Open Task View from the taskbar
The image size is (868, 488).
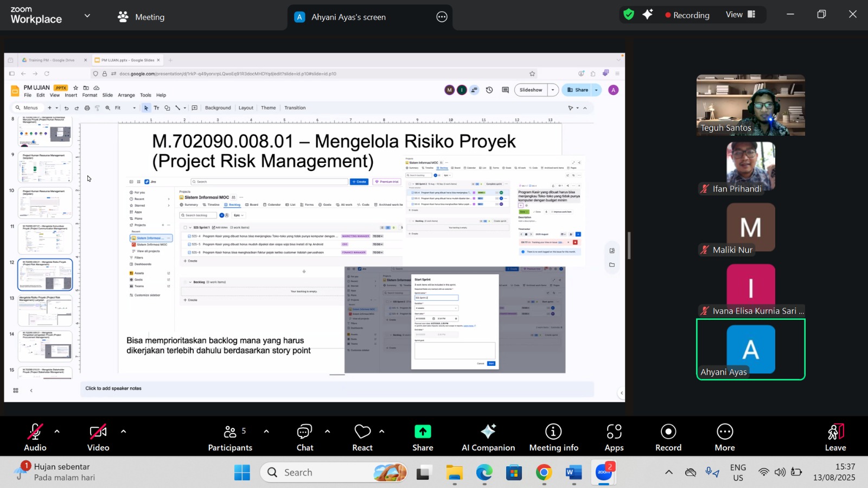(x=424, y=472)
